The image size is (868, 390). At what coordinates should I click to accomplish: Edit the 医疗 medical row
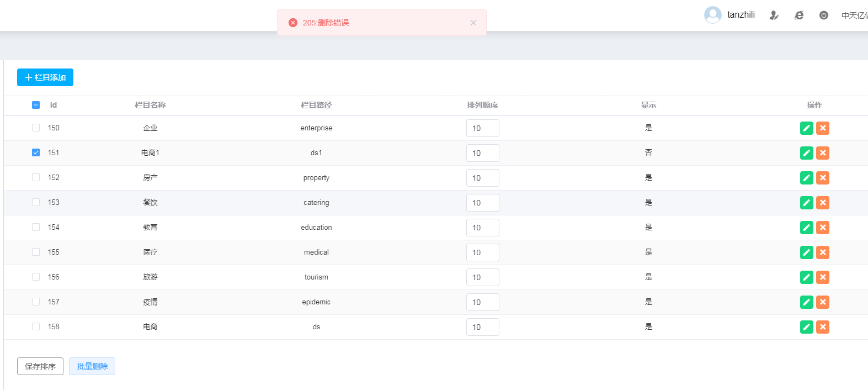[x=806, y=252]
